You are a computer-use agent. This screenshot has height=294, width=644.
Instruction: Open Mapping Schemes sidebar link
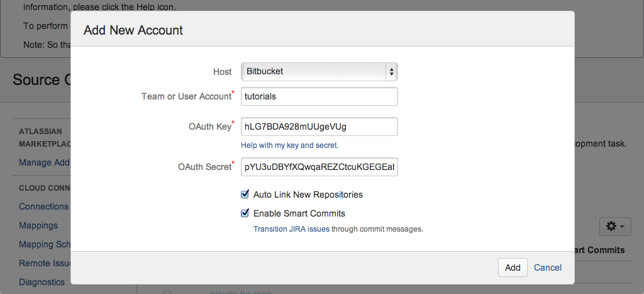(45, 244)
